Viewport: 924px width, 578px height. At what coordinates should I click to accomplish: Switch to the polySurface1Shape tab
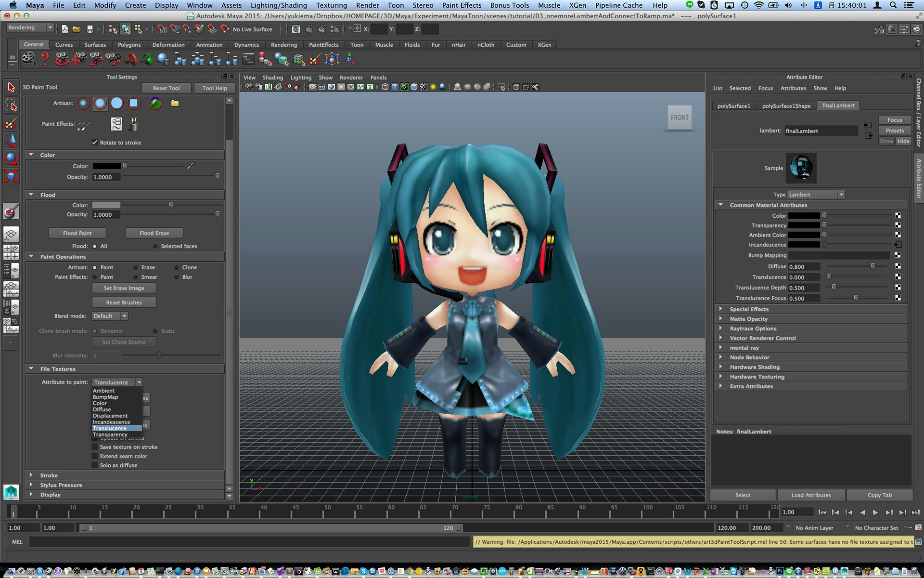tap(786, 106)
